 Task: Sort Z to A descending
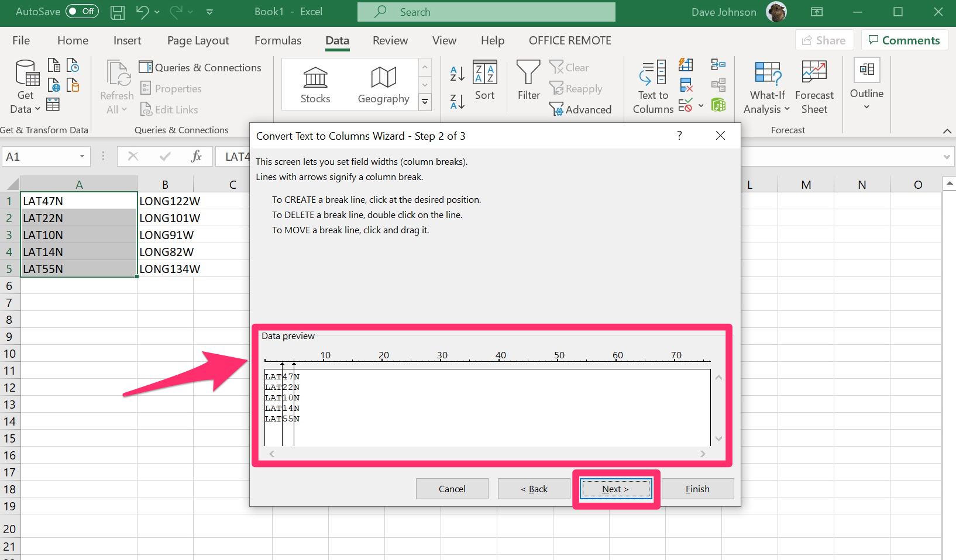(x=458, y=101)
